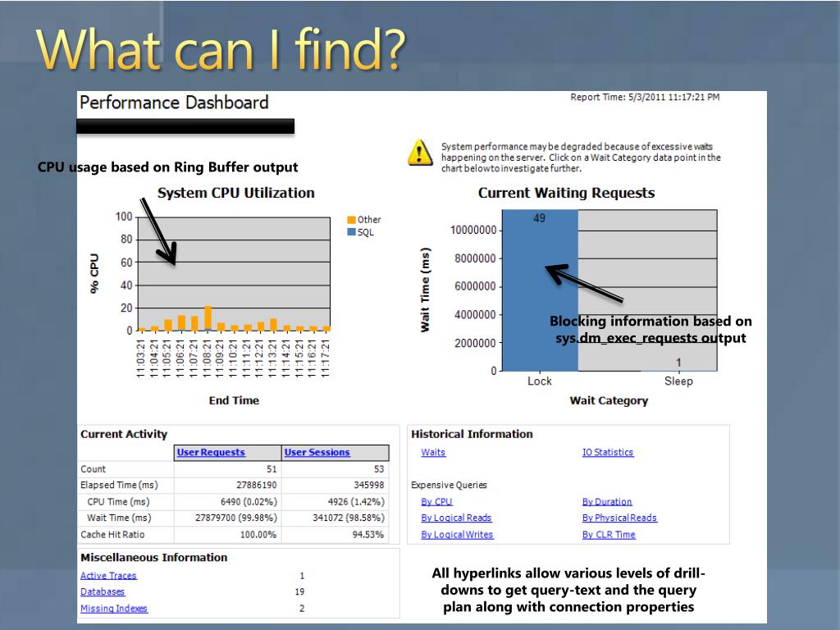This screenshot has height=630, width=840.
Task: Click the Active Traces count 1
Action: [302, 575]
